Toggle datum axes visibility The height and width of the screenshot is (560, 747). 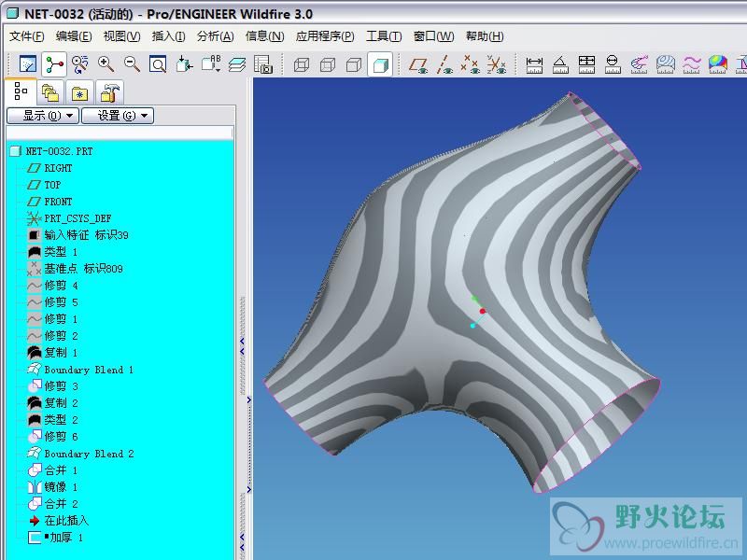coord(444,64)
